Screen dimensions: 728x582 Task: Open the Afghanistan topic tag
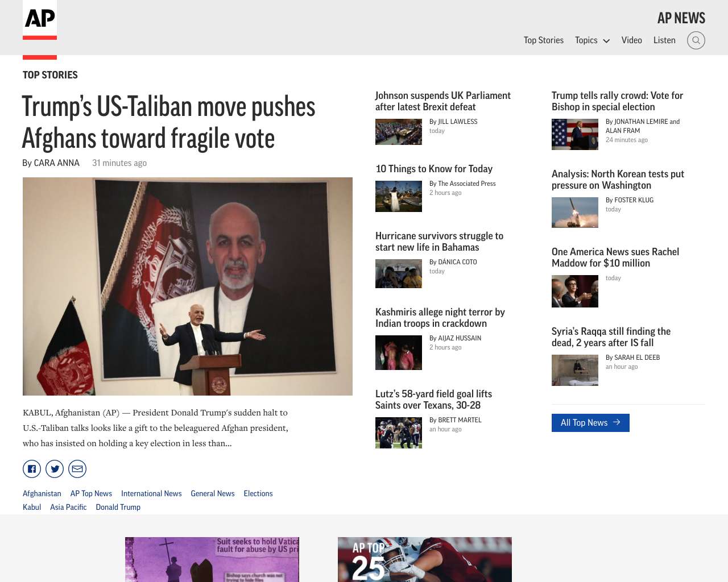pos(42,493)
